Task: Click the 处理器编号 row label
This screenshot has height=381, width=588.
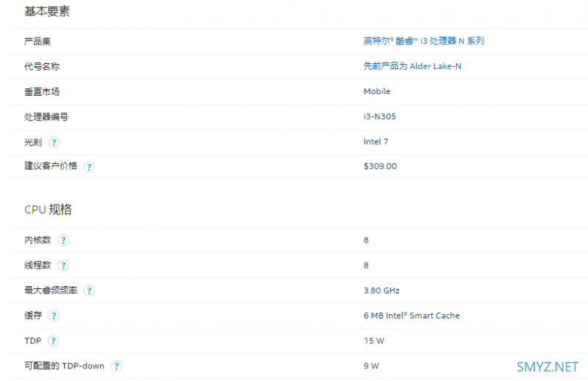Action: click(46, 117)
